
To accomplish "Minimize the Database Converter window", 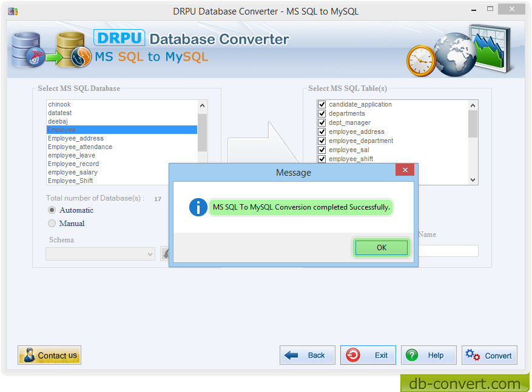I will click(x=474, y=10).
